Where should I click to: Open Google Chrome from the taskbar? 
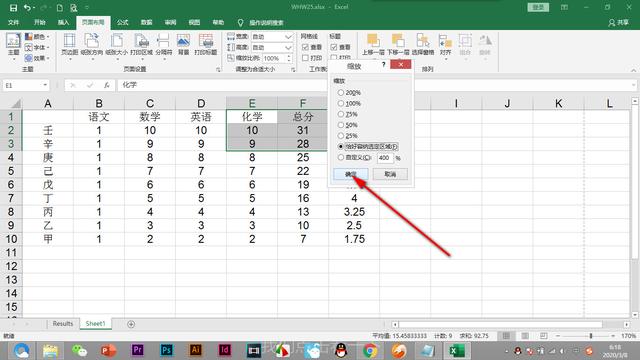click(x=370, y=350)
